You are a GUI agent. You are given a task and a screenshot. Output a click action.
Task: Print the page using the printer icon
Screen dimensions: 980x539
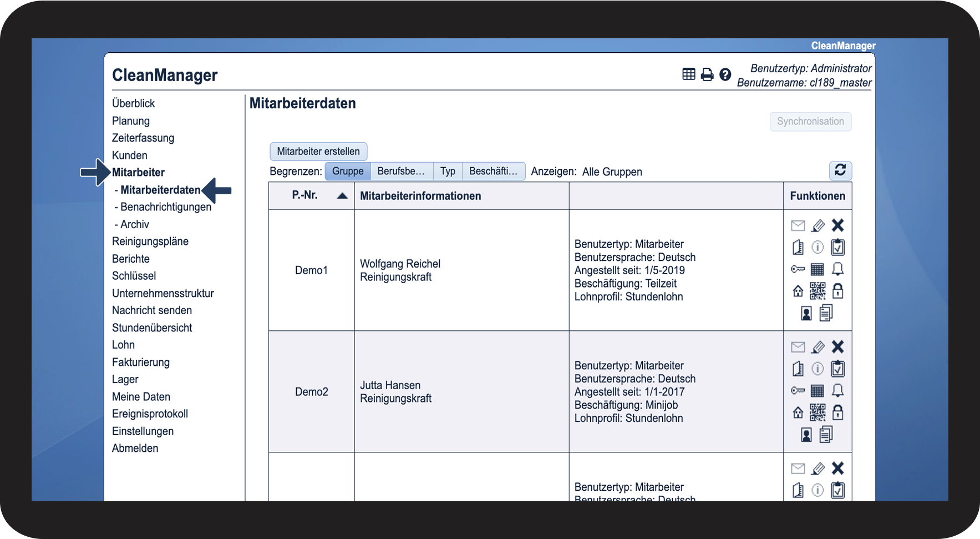click(707, 74)
